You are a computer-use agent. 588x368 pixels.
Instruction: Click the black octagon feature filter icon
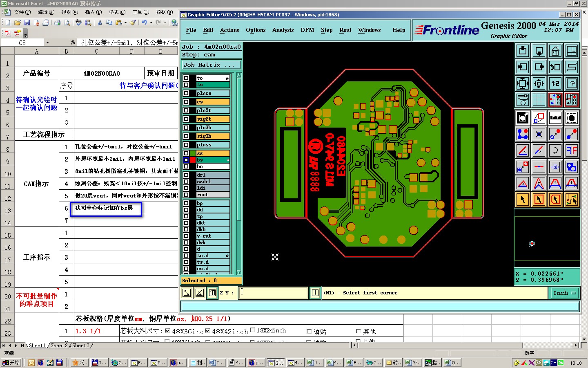[572, 118]
